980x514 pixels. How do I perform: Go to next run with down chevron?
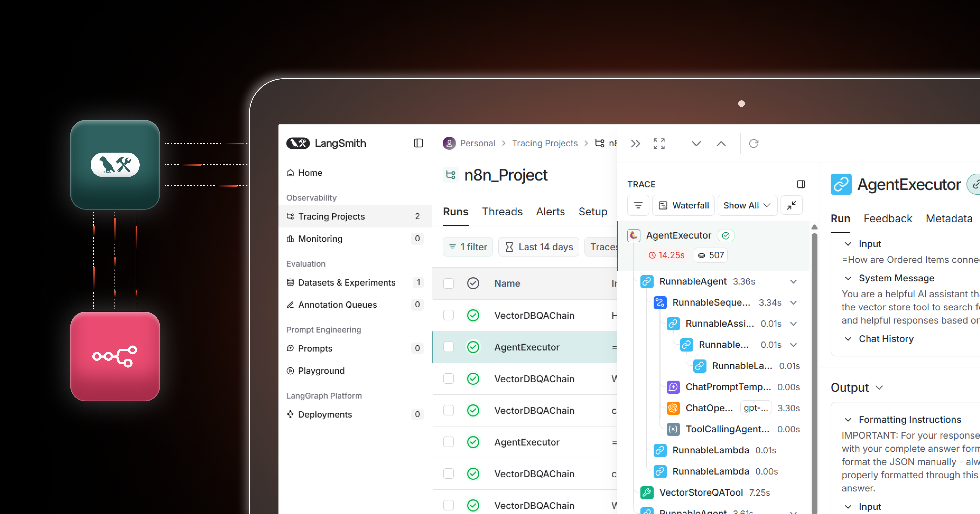click(696, 144)
